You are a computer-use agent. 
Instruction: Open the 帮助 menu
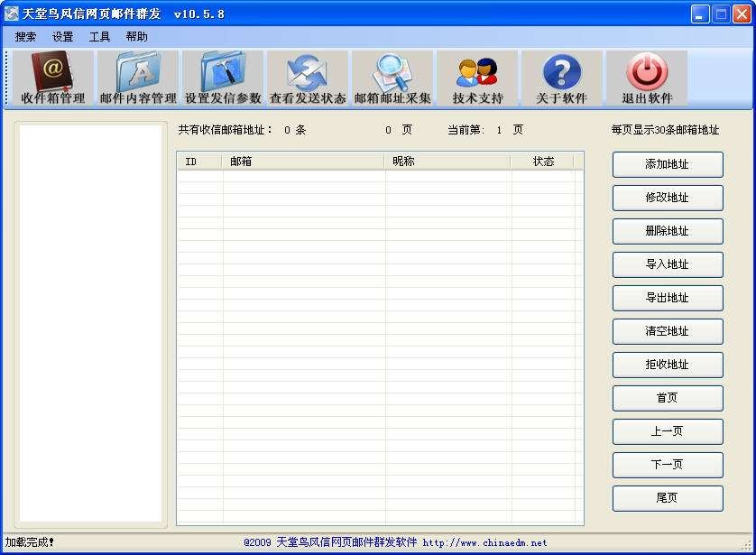click(137, 37)
